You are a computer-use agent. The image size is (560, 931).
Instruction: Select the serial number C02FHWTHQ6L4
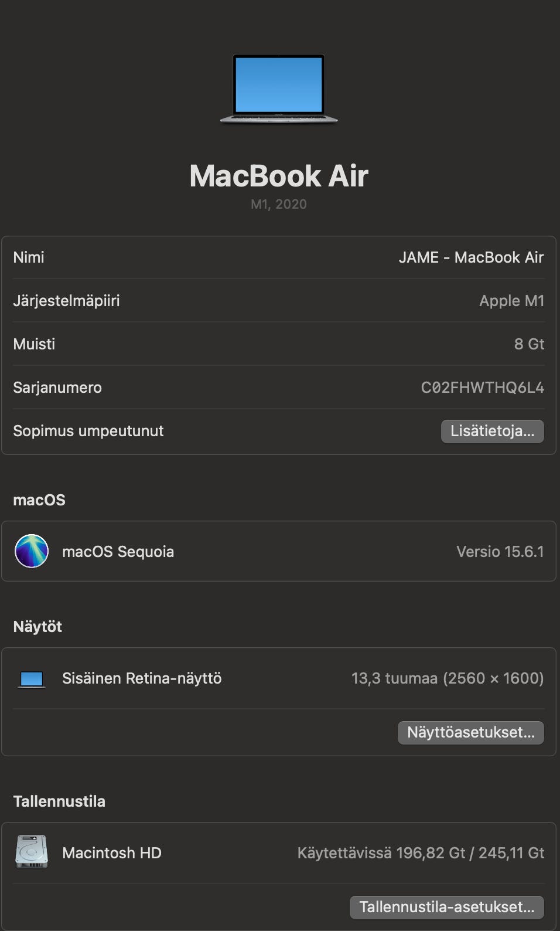point(482,388)
